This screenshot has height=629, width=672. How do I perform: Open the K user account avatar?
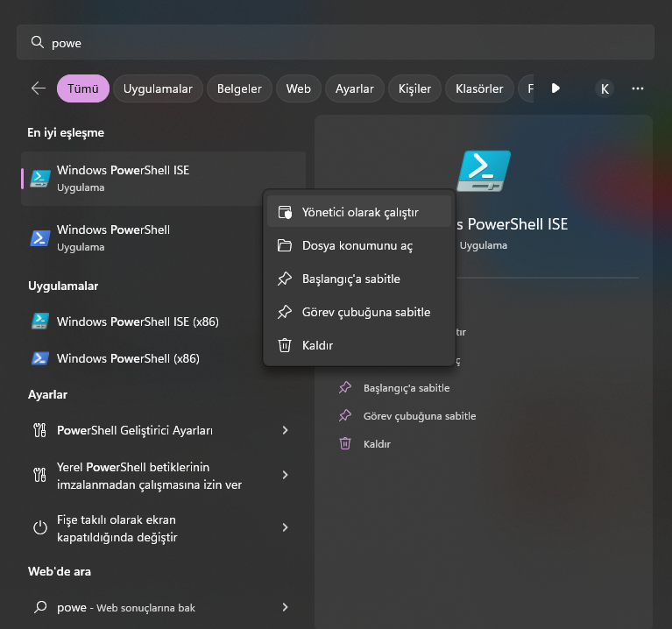pos(605,88)
